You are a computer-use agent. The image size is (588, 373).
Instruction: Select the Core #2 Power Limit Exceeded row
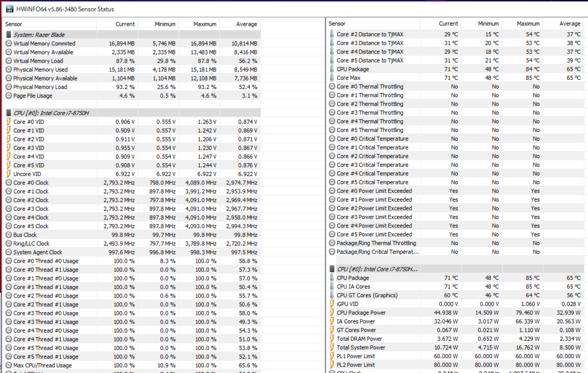pos(455,208)
